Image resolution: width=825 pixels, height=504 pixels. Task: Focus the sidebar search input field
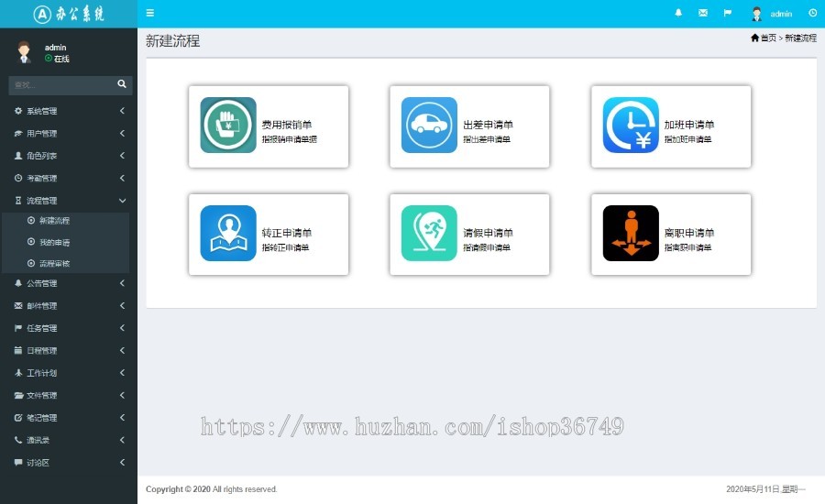[62, 84]
